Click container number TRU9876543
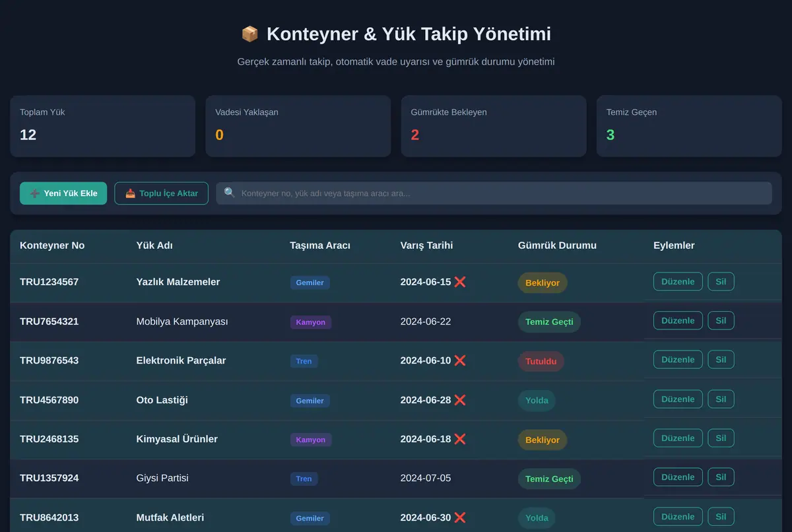Screen dimensions: 792x532 pyautogui.click(x=49, y=360)
